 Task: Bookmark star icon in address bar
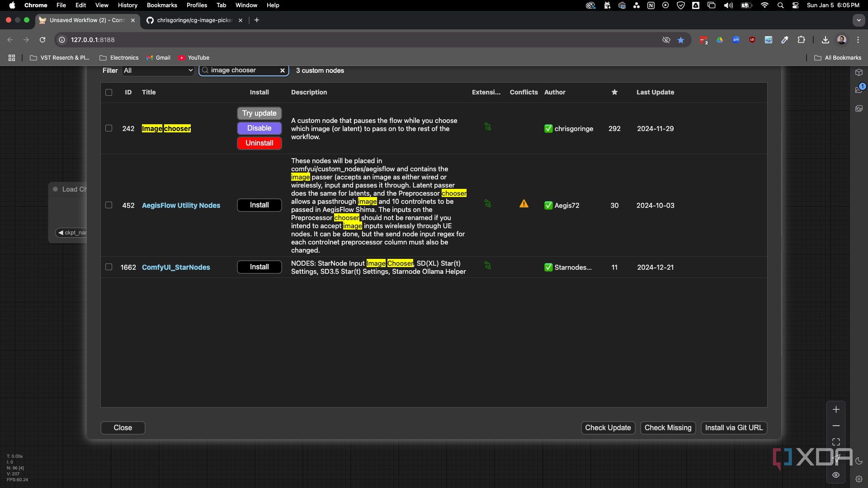680,40
